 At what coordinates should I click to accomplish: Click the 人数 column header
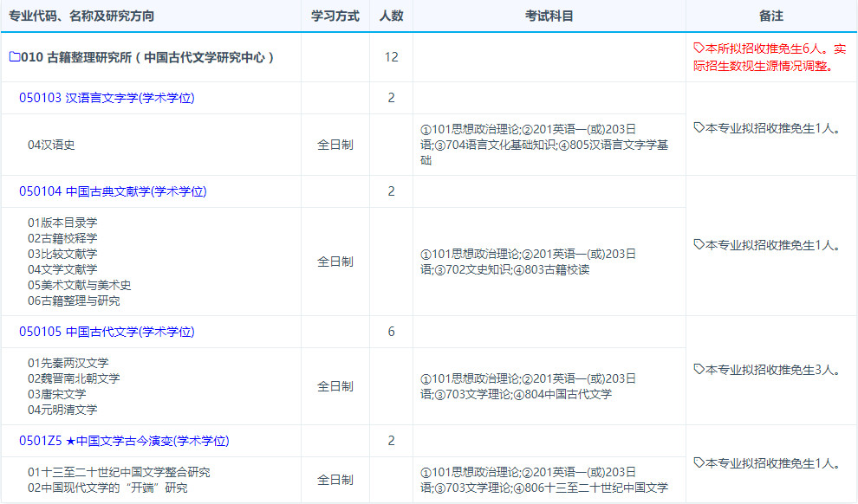coord(391,16)
